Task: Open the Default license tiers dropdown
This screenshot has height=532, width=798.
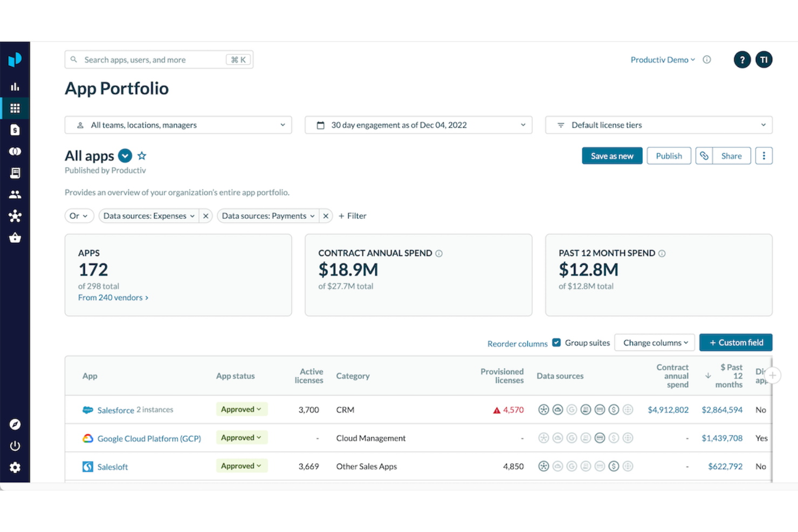Action: pyautogui.click(x=658, y=125)
